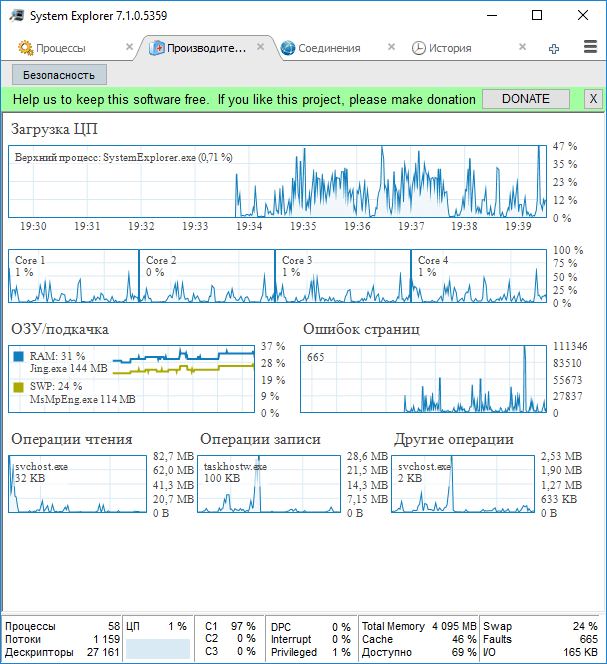607x664 pixels.
Task: Add a new tab with plus icon
Action: point(554,49)
